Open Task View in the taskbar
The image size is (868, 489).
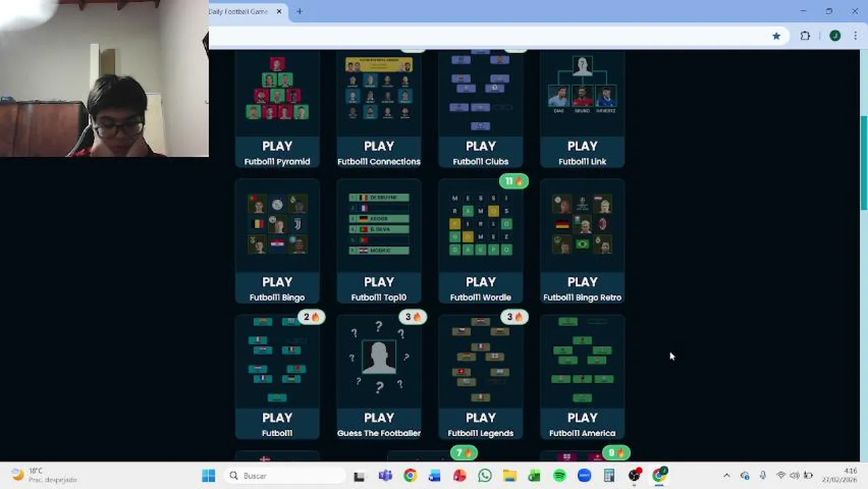[x=359, y=475]
